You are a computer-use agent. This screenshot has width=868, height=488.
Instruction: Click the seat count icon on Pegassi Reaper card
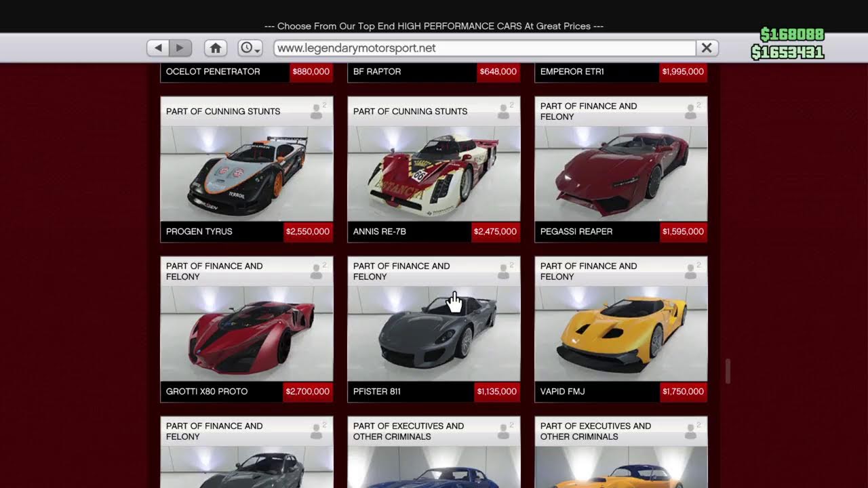pos(692,111)
